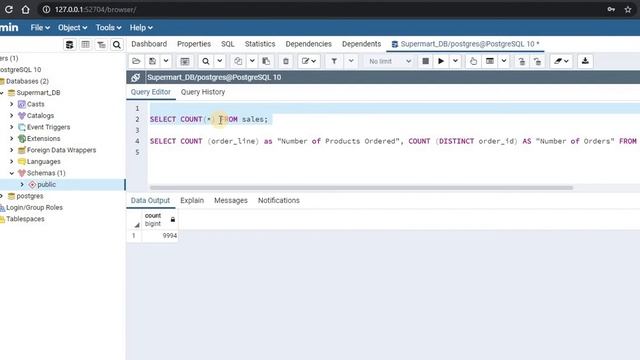The width and height of the screenshot is (640, 360).
Task: Click the Save Data Changes icon
Action: 185,61
